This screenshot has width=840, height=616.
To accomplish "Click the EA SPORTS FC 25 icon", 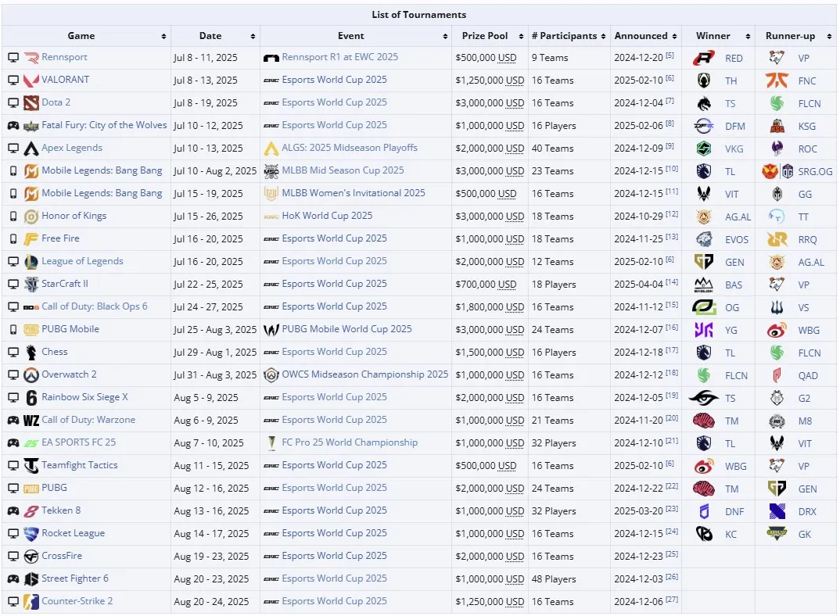I will click(x=31, y=443).
